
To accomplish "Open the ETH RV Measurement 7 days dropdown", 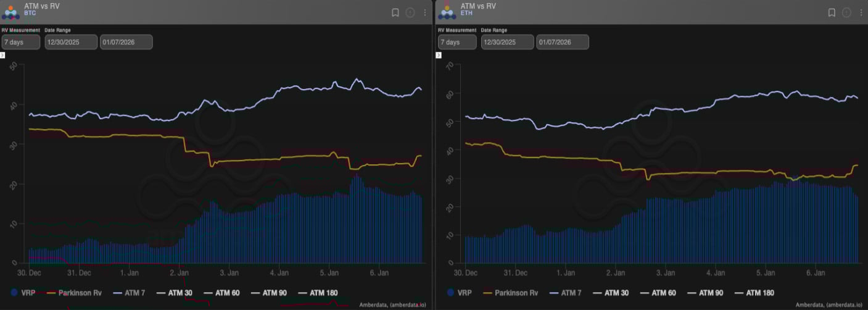I will pos(457,42).
